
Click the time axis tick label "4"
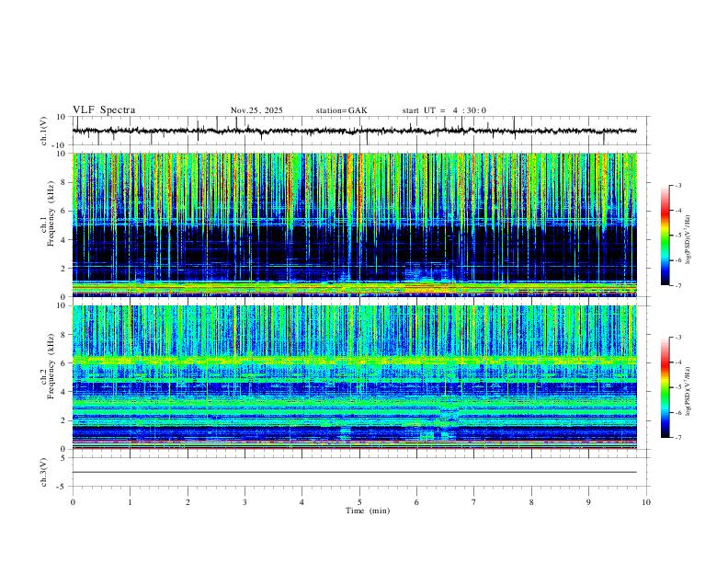(302, 502)
